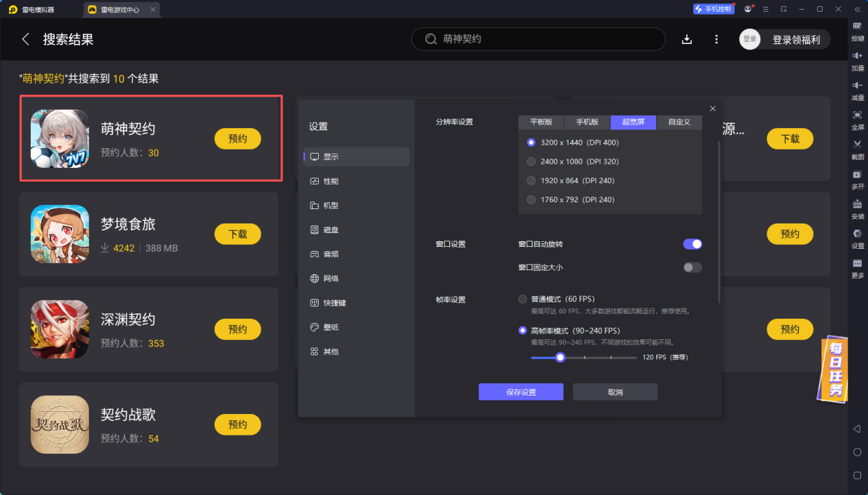The image size is (868, 495).
Task: Click 预约 for 契约战歌
Action: tap(238, 424)
